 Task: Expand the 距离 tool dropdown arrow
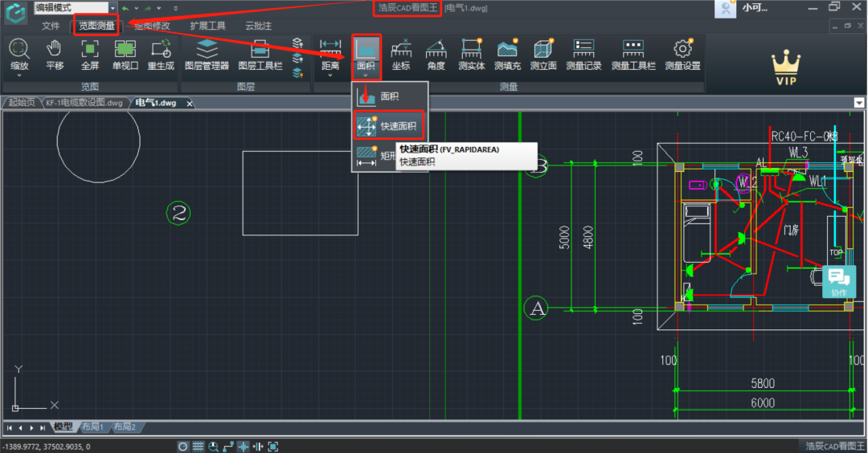tap(330, 75)
